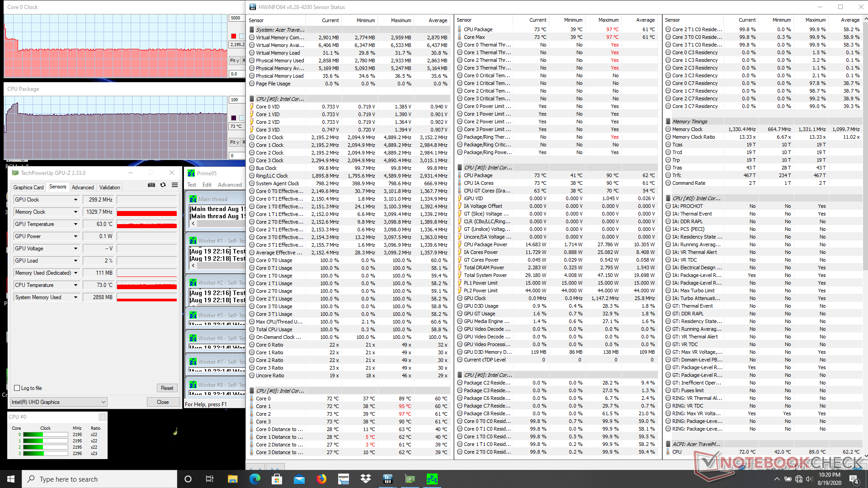The image size is (868, 488).
Task: Open Task View on the taskbar
Action: pos(209,479)
